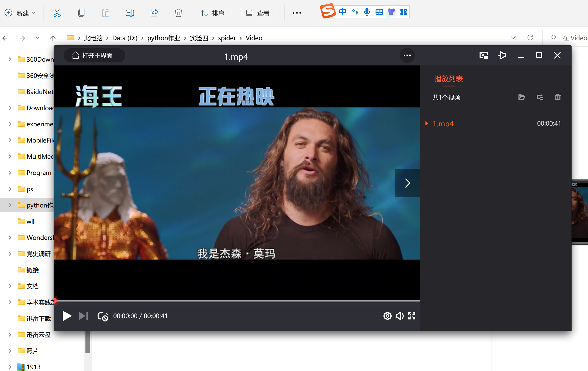Play the 1.mp4 video
Viewport: 588px width, 371px height.
[67, 316]
